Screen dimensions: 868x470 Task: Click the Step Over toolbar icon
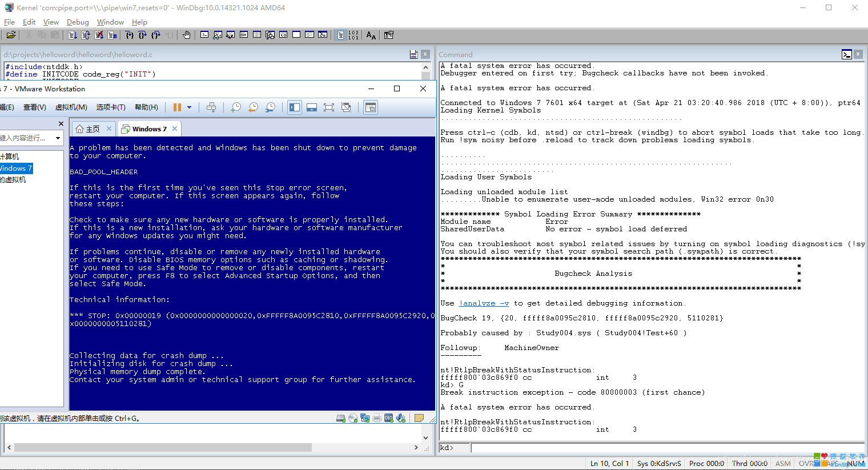point(143,35)
